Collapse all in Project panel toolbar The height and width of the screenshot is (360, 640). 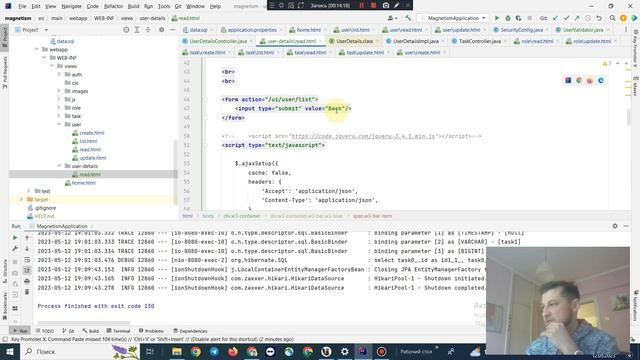(148, 30)
